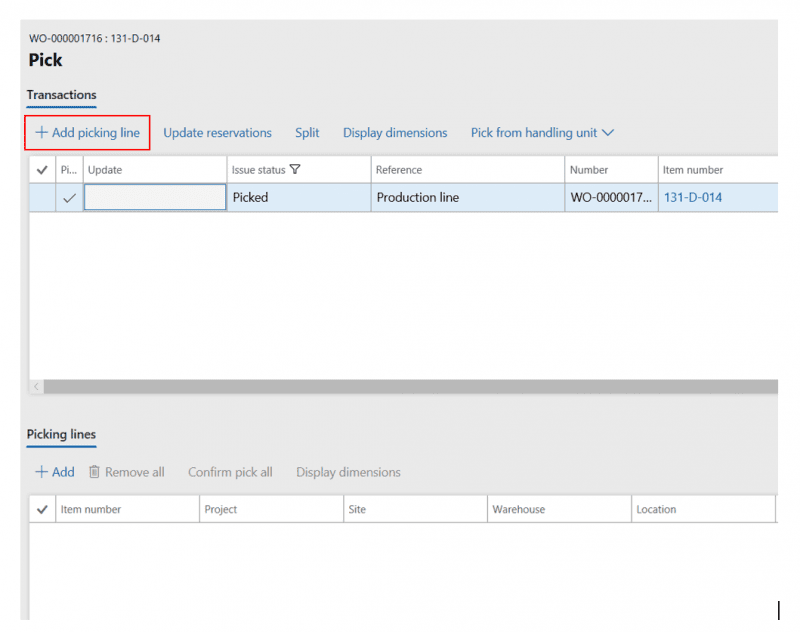Open Display dimensions in the Transactions toolbar
Image resolution: width=800 pixels, height=632 pixels.
[395, 133]
